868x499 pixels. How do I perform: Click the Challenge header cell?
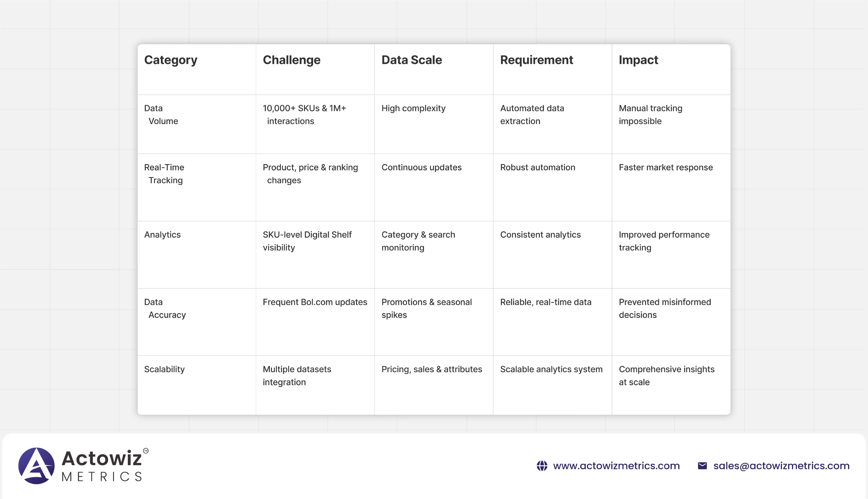coord(292,60)
